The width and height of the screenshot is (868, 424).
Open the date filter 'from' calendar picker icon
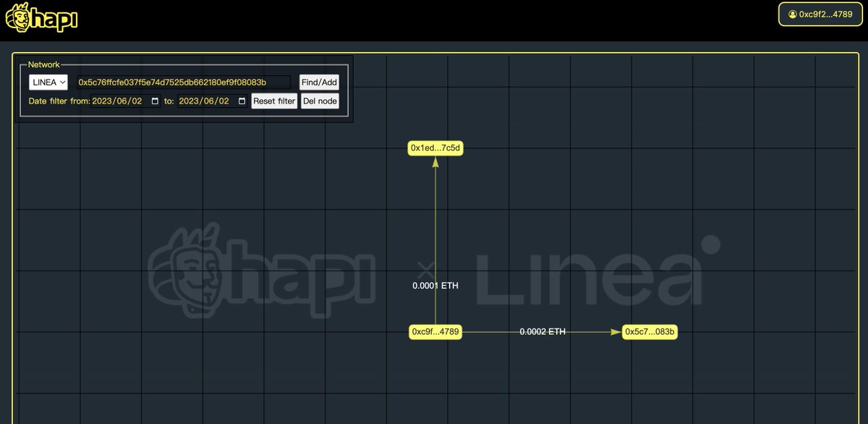coord(155,101)
